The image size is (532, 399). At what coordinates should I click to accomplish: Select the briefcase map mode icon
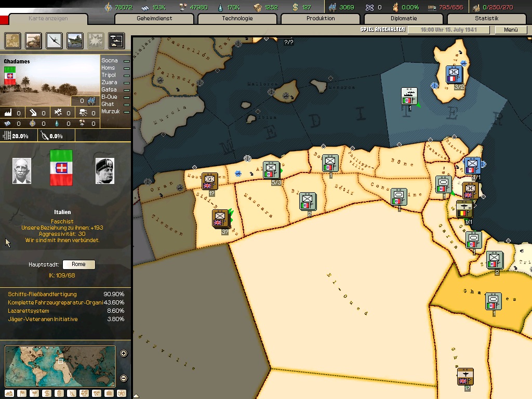pos(109,393)
